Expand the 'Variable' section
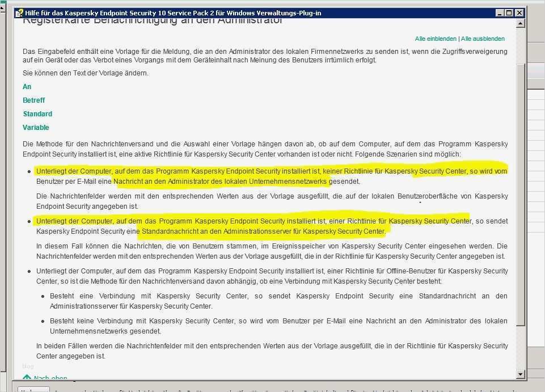This screenshot has width=545, height=392. 36,127
